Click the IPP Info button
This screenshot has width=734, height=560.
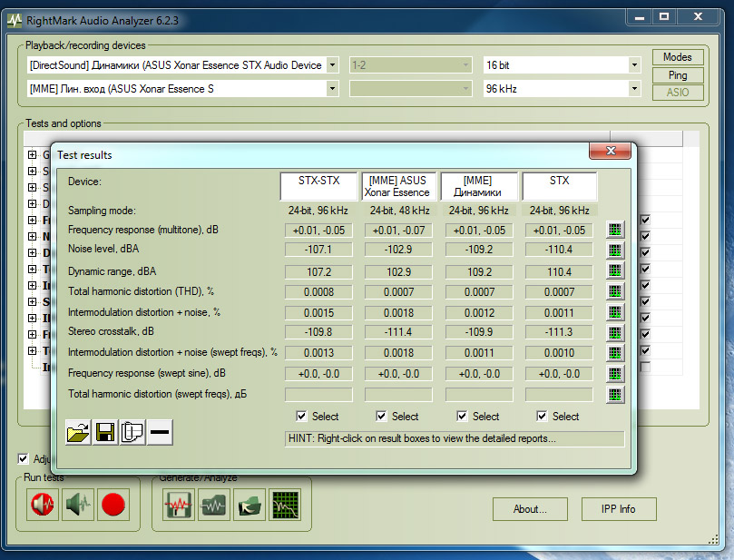(x=619, y=509)
